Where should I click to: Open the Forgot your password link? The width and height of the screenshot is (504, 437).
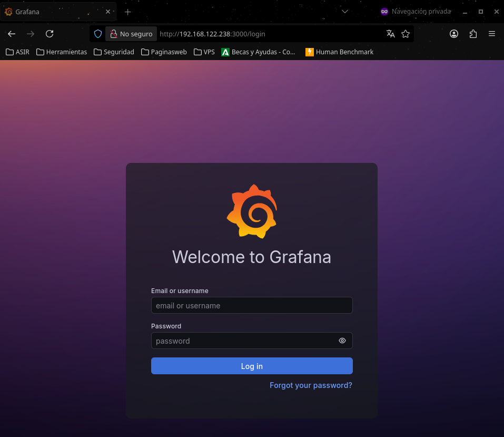pos(311,385)
